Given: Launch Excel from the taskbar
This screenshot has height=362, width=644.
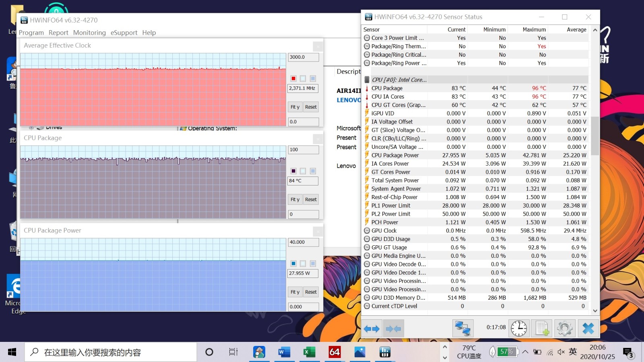Looking at the screenshot, I should pyautogui.click(x=309, y=352).
